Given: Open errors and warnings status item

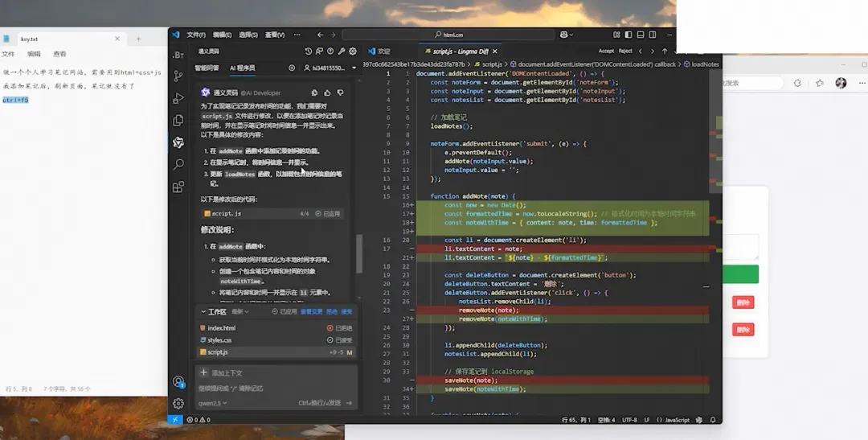Looking at the screenshot, I should tap(199, 420).
